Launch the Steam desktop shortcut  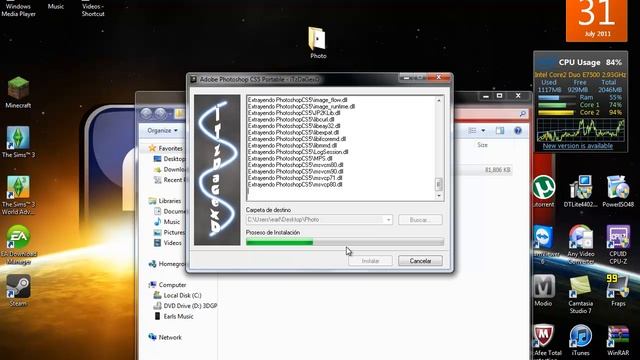pos(18,290)
